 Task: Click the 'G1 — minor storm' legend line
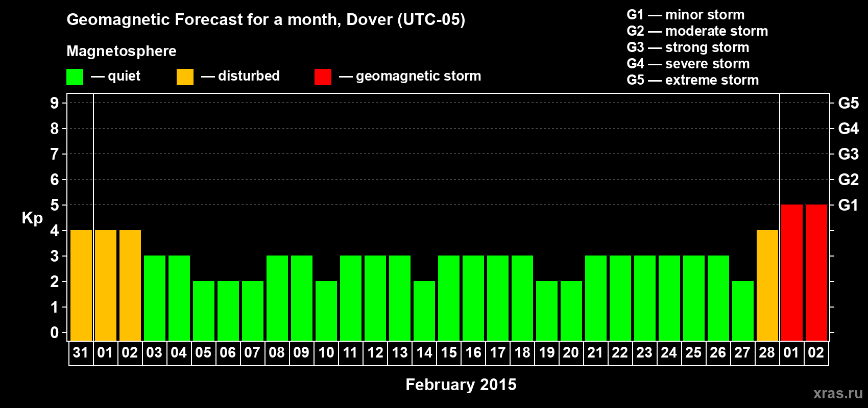[686, 14]
